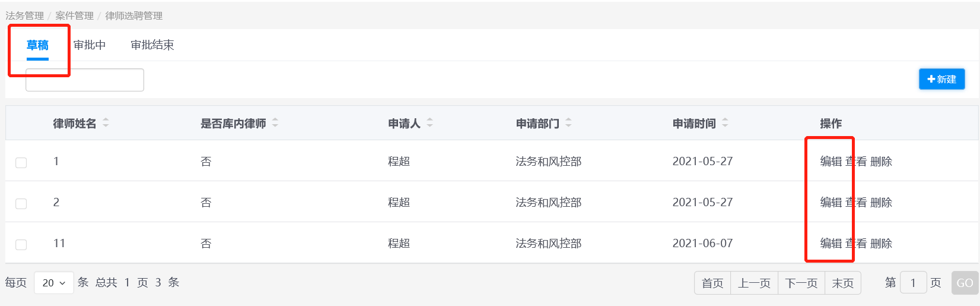Switch to the 审批中 tab
This screenshot has width=980, height=306.
90,45
